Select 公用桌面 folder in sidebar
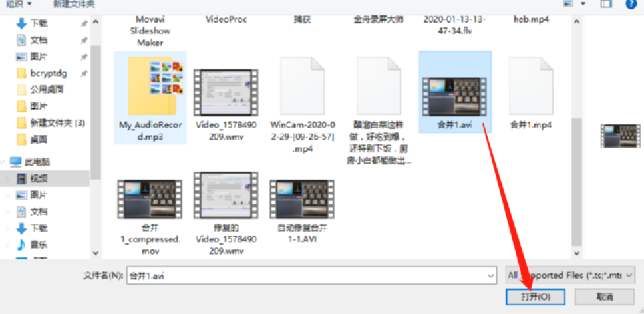 (x=40, y=90)
